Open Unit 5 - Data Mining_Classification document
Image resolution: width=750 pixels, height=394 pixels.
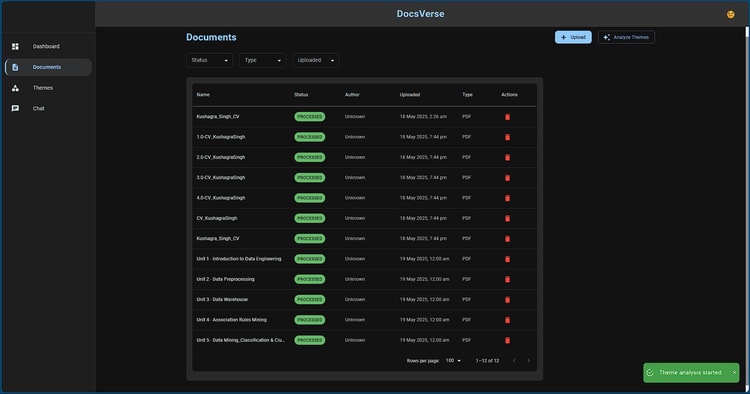[x=241, y=340]
